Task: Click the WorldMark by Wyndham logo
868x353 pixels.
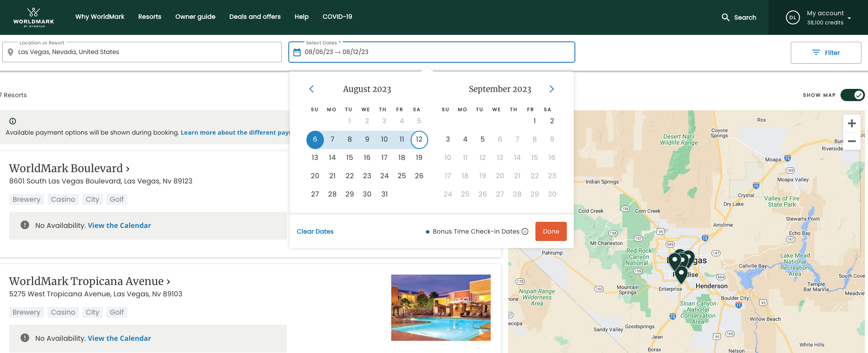Action: (34, 17)
